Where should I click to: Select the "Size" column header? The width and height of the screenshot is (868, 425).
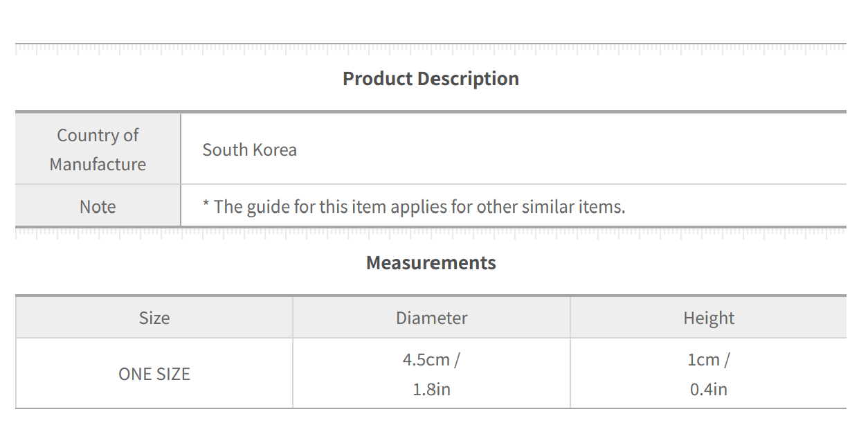click(x=154, y=318)
